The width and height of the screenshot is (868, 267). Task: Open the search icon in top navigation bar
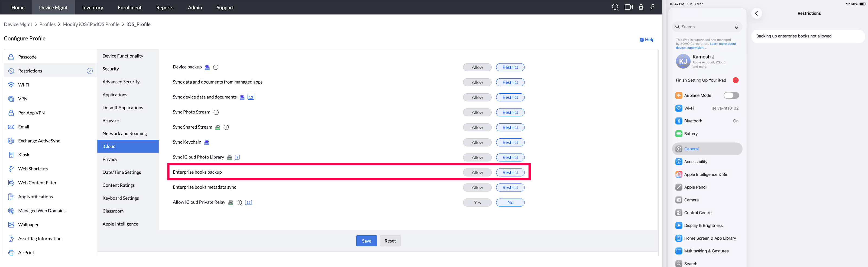(x=615, y=7)
